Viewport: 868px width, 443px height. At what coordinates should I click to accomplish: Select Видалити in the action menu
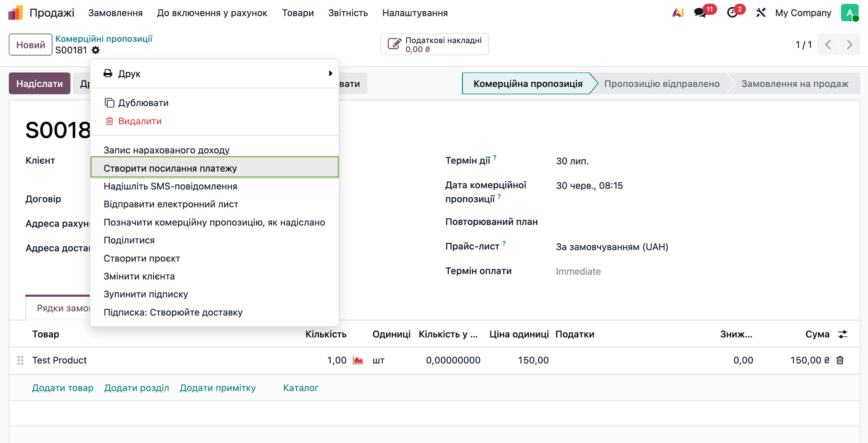[x=214, y=121]
